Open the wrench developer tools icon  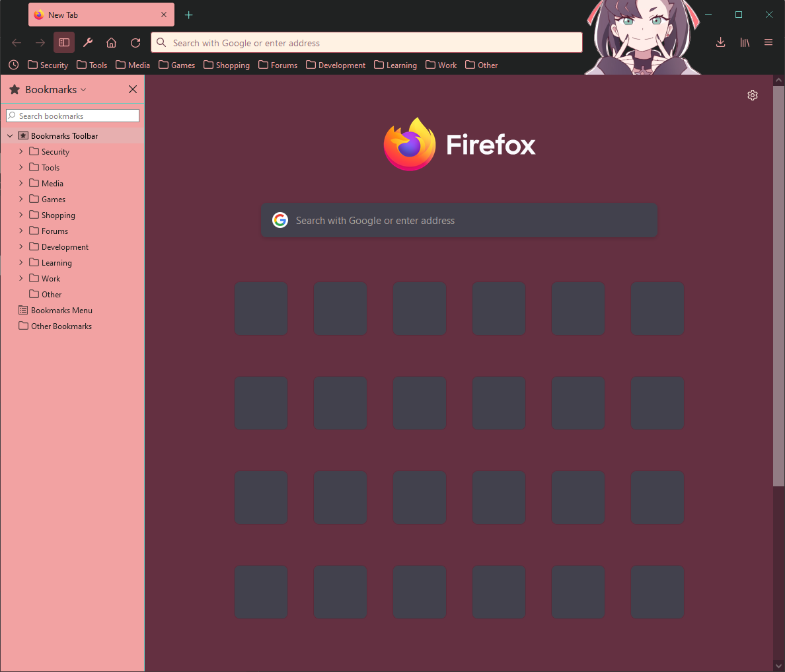pos(88,42)
